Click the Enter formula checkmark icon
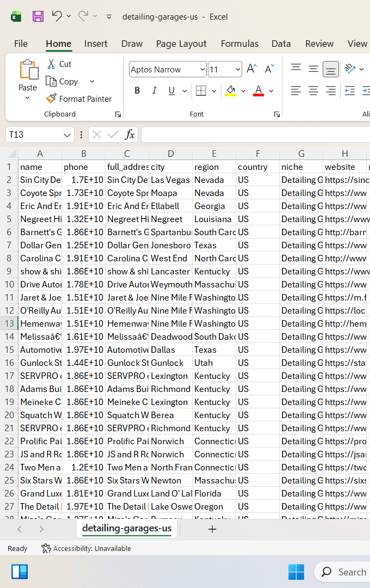The width and height of the screenshot is (370, 588). coord(113,134)
